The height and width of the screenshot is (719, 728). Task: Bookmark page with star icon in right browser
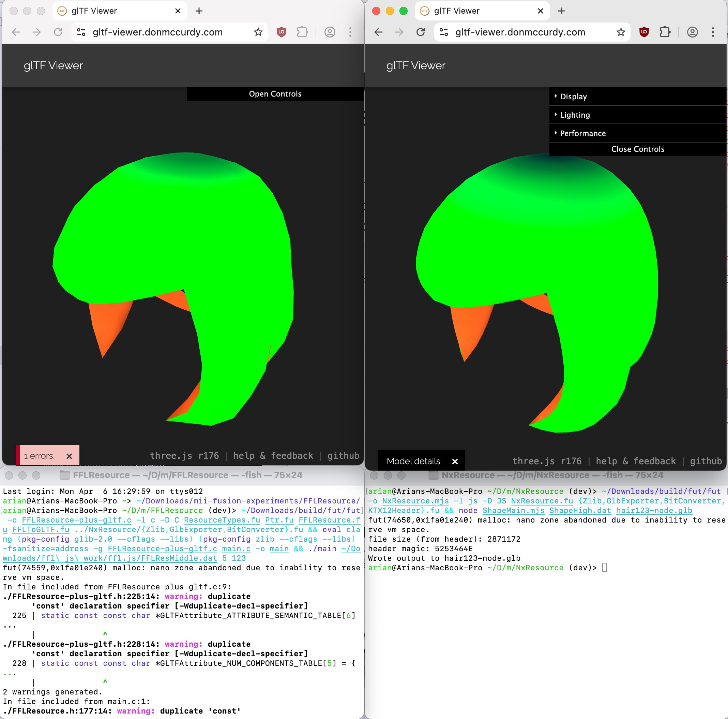coord(621,32)
